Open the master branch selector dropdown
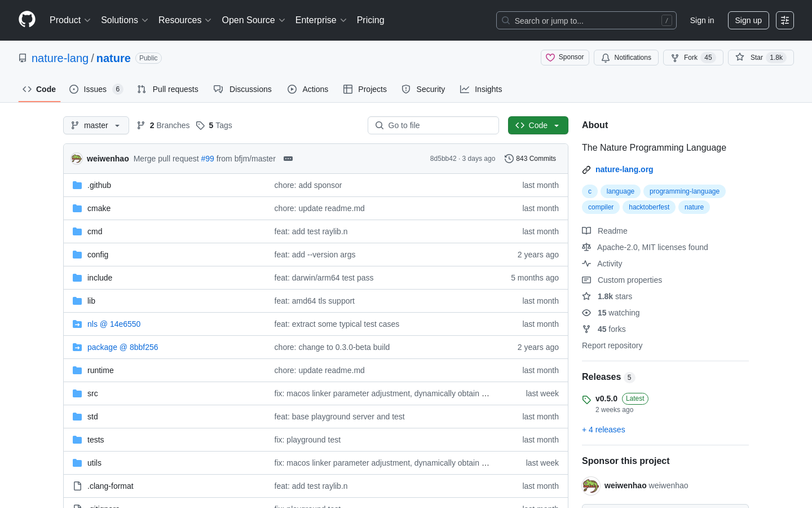This screenshot has height=508, width=812. (96, 125)
